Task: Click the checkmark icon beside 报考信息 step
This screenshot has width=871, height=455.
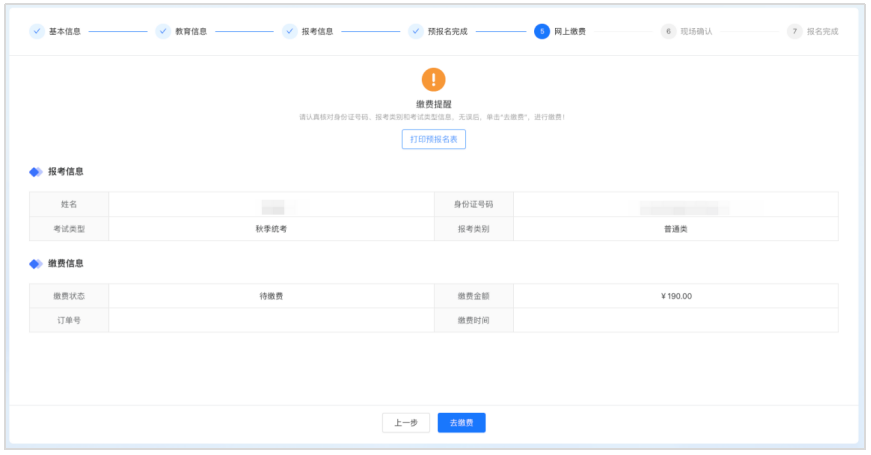Action: coord(289,31)
